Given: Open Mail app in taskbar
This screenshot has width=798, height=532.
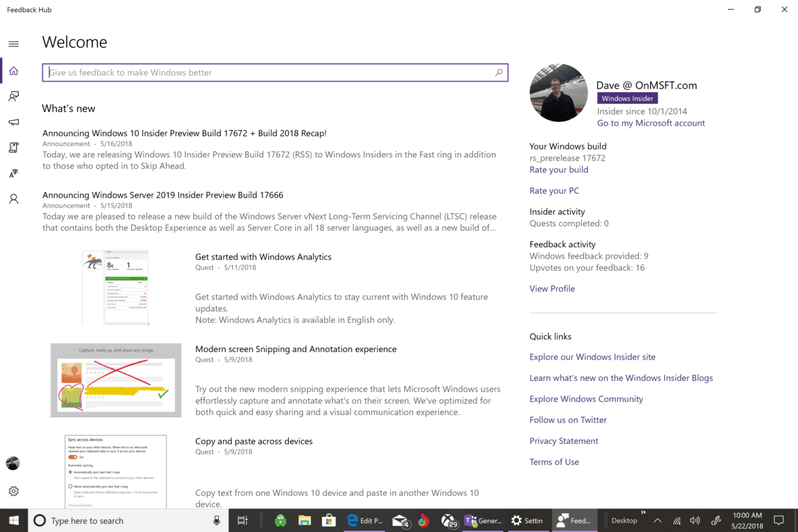Looking at the screenshot, I should pos(400,520).
